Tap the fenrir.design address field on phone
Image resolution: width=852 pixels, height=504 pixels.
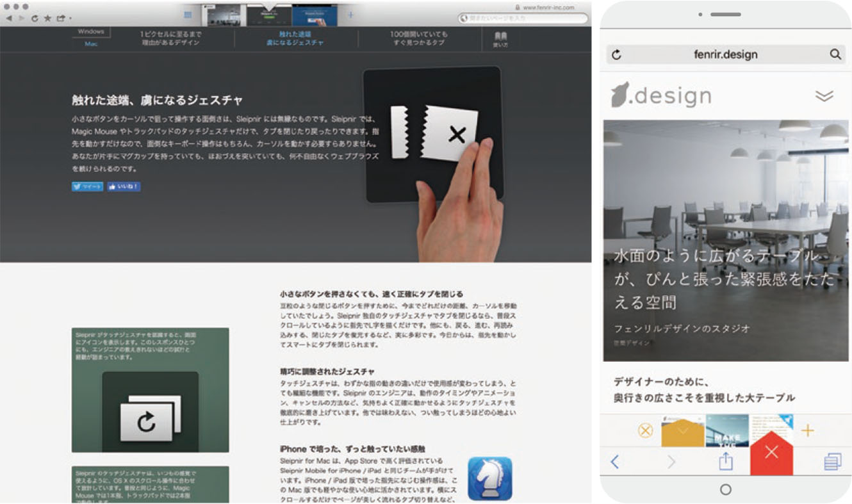(x=725, y=54)
